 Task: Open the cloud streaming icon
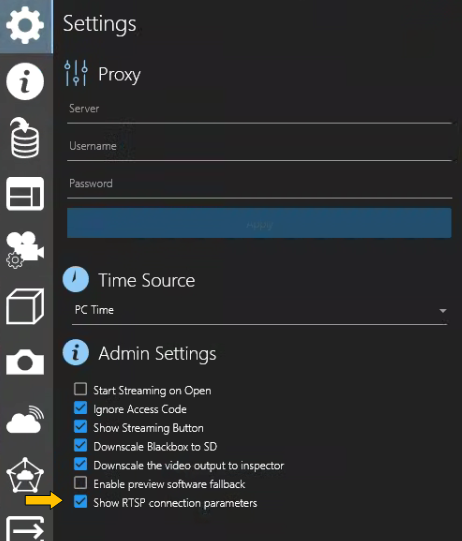click(25, 419)
